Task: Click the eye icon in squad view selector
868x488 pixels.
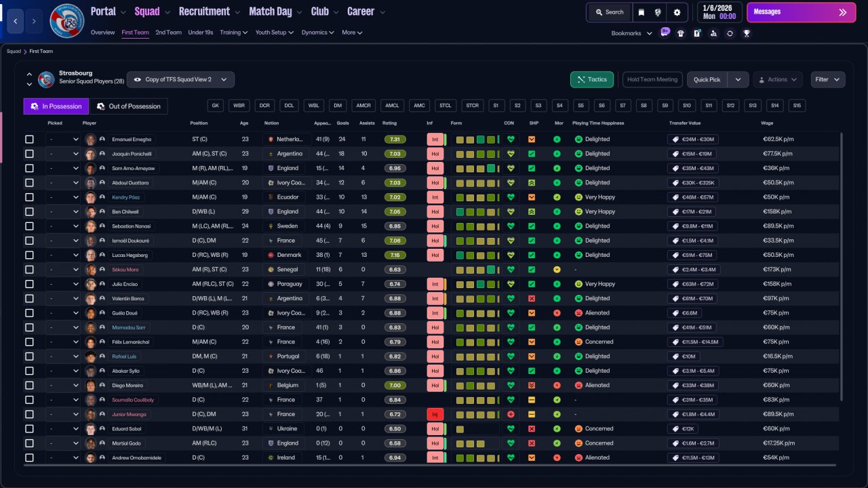Action: coord(138,79)
